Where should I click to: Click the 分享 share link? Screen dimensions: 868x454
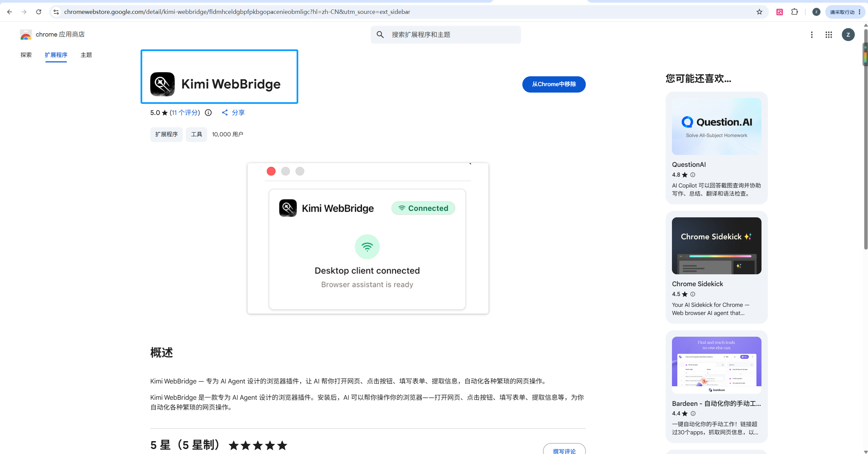(x=233, y=113)
